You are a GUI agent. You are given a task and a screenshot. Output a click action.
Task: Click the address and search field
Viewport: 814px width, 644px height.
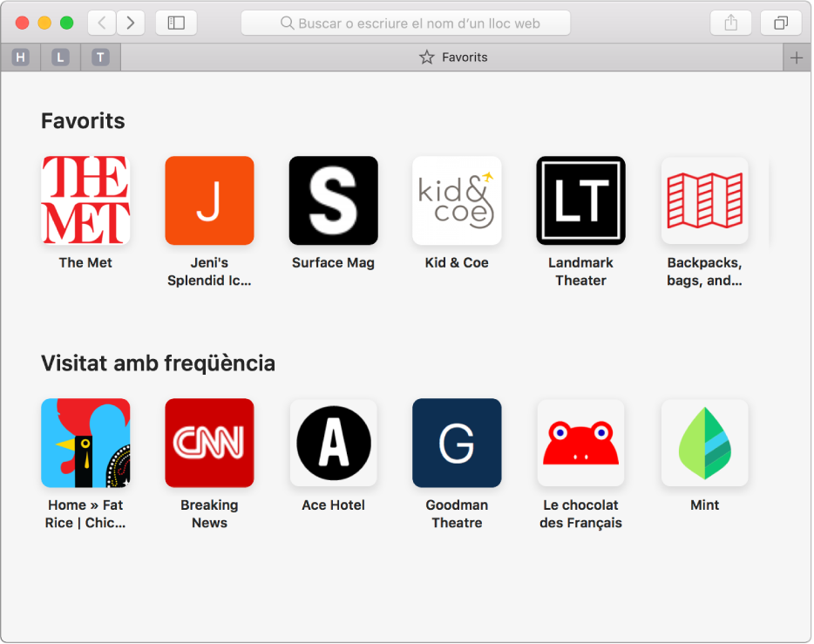click(405, 23)
